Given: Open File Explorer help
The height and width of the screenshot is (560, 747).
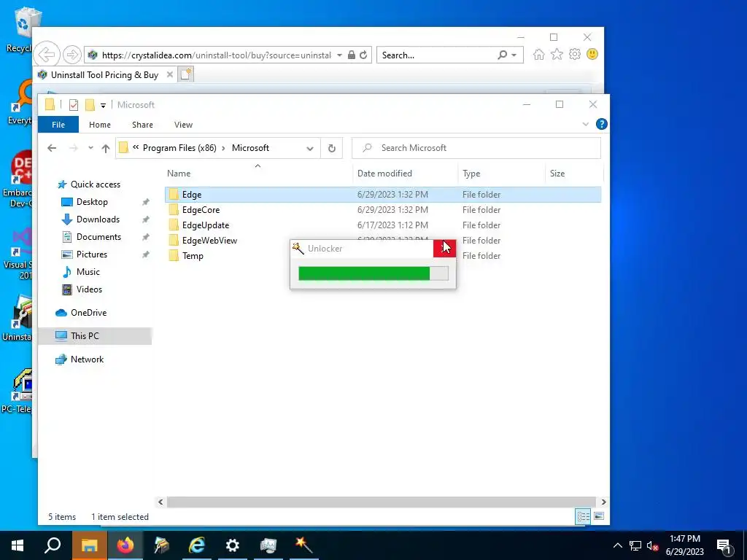Looking at the screenshot, I should pyautogui.click(x=601, y=124).
